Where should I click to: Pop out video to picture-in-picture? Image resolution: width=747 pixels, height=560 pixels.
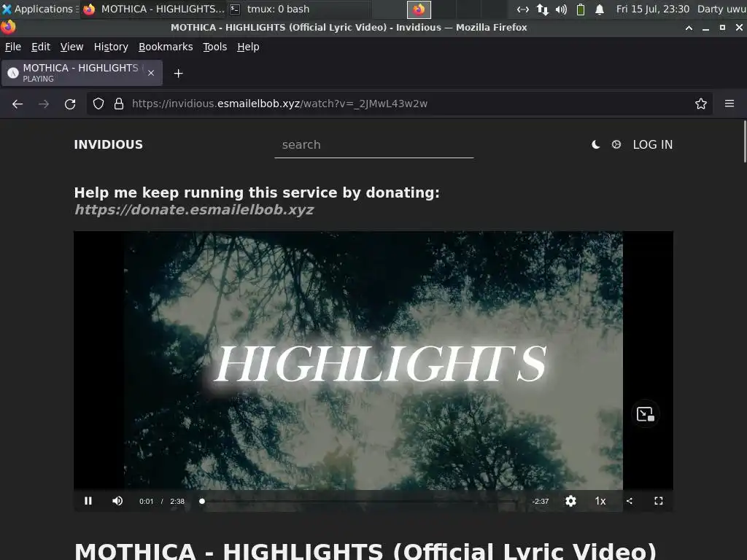[646, 414]
